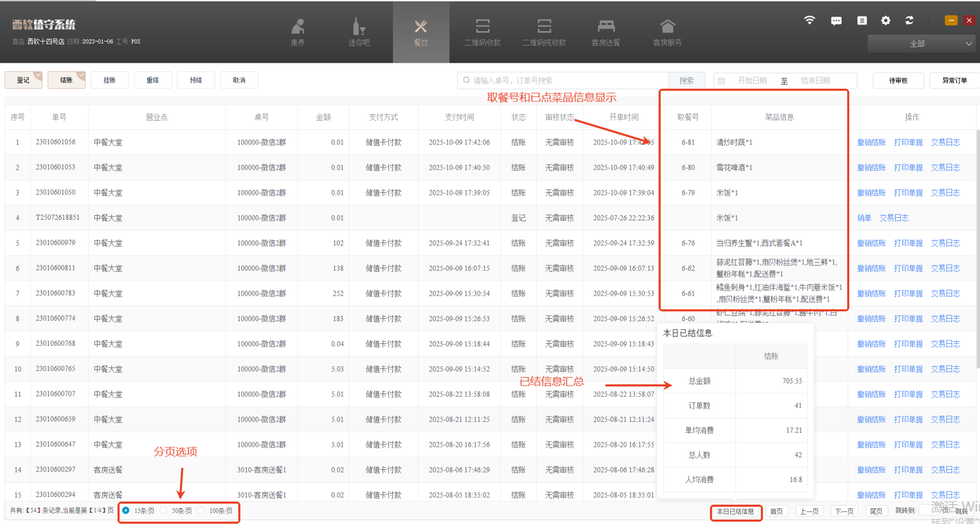Open the 迷你吧 minibar module
The width and height of the screenshot is (980, 524).
click(x=359, y=32)
